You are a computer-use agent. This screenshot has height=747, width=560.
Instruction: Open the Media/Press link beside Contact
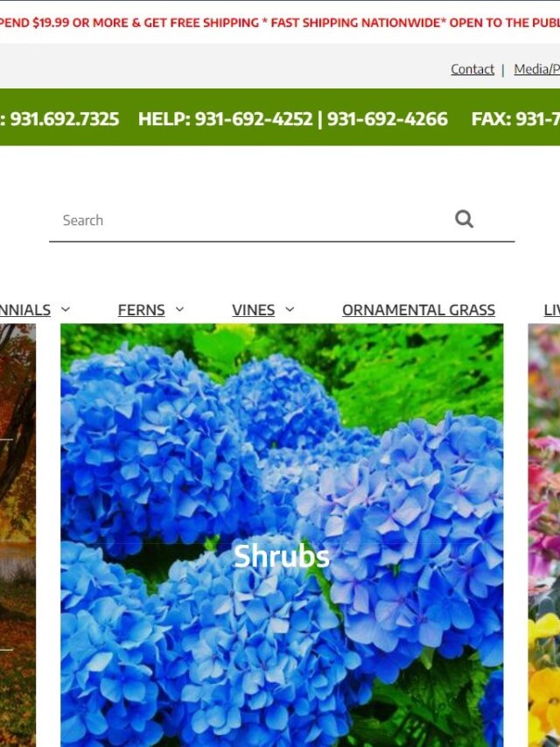point(536,69)
